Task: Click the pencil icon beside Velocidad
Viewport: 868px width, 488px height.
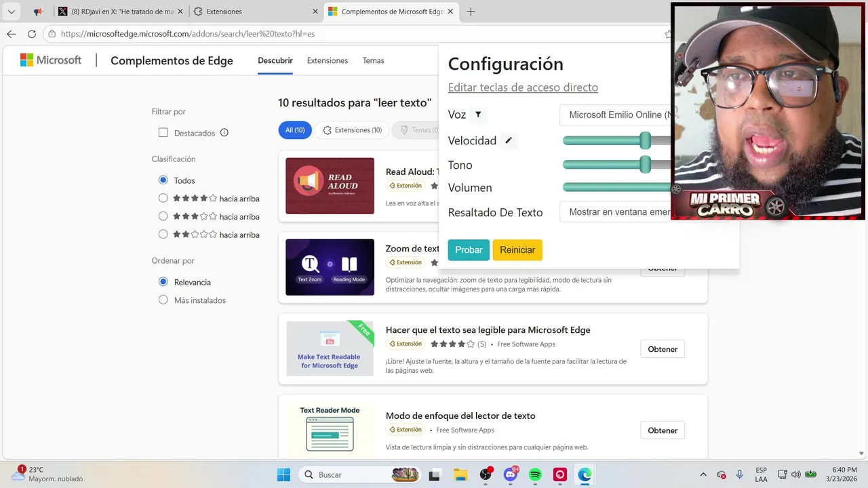Action: (509, 140)
